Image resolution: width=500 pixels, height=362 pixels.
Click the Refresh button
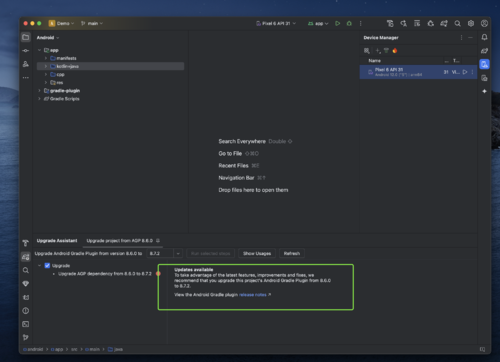point(292,254)
